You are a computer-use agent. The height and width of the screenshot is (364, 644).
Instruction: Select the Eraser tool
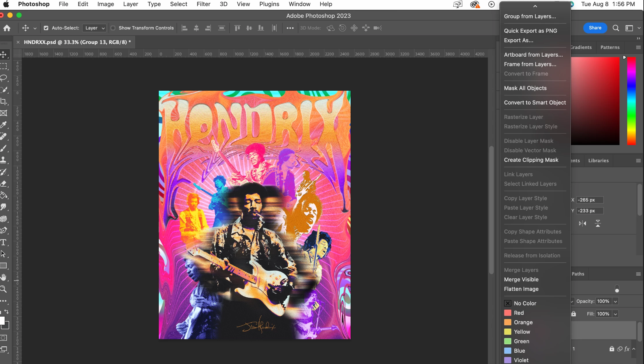point(4,184)
